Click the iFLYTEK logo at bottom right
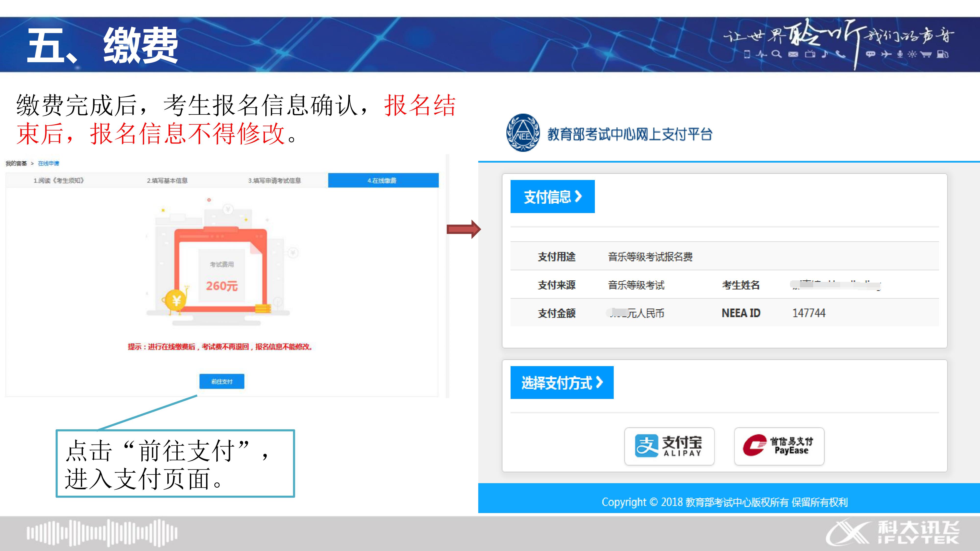980x551 pixels. (x=893, y=532)
